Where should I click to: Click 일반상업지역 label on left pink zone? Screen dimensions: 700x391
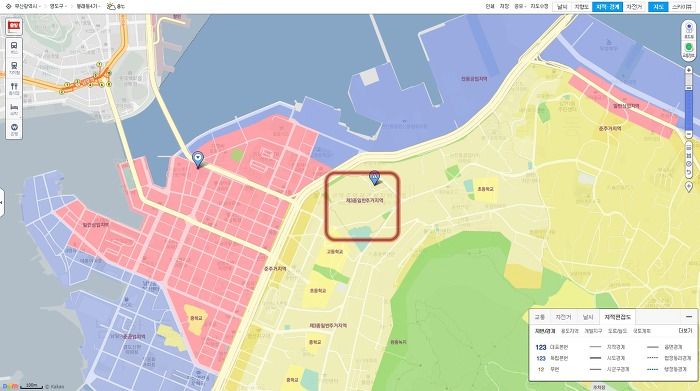(96, 225)
